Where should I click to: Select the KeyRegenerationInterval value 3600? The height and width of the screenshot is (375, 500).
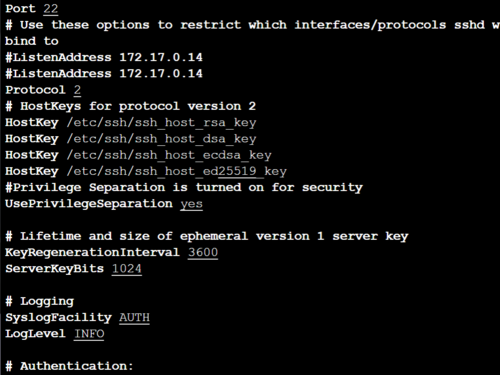203,252
